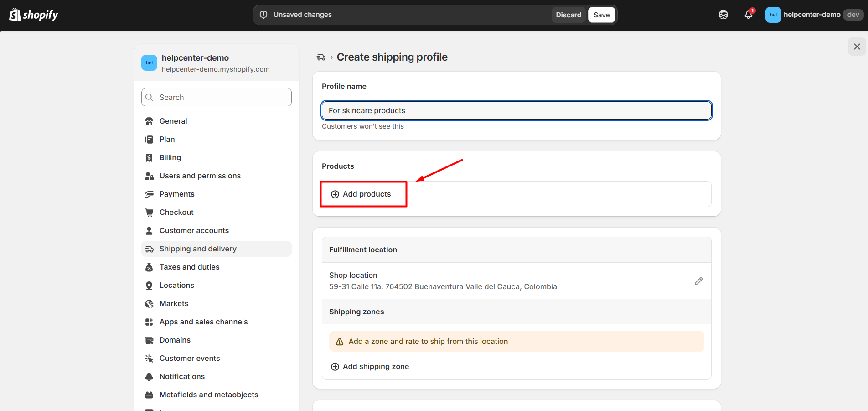868x411 pixels.
Task: Click the Taxes and duties icon
Action: tap(149, 267)
